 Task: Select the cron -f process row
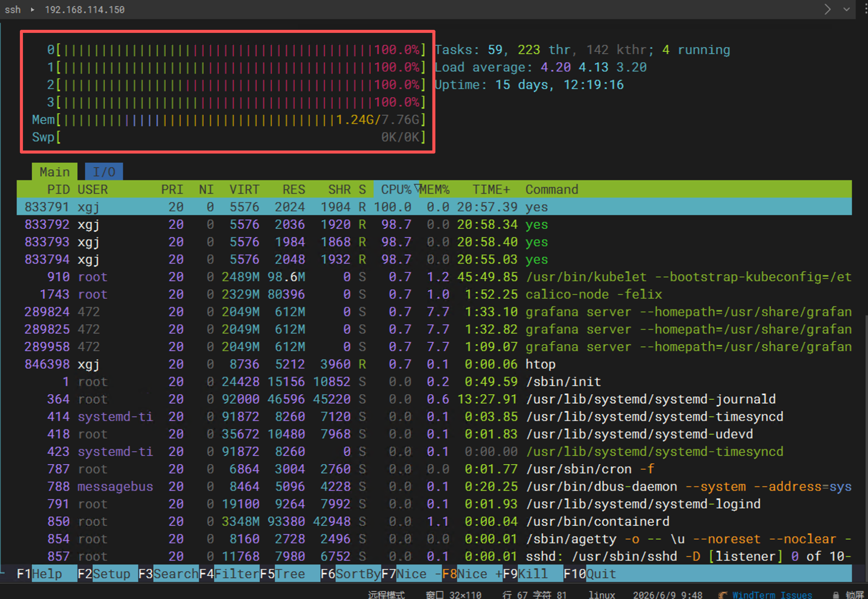[x=434, y=469]
